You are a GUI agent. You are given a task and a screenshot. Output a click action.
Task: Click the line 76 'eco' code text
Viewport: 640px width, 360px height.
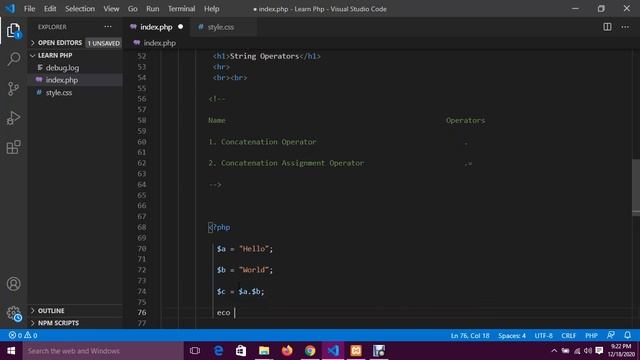click(223, 313)
